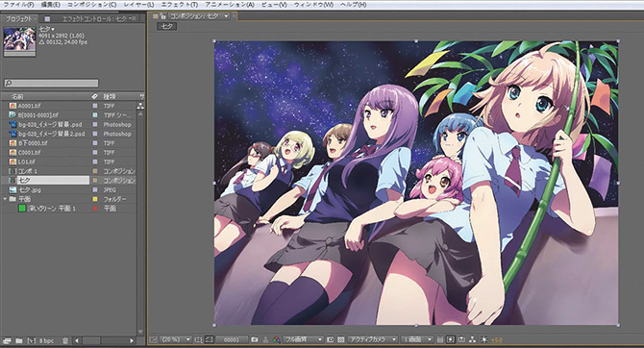Select the コンポジション: セク viewer tab
Image resolution: width=644 pixels, height=348 pixels.
pos(194,16)
